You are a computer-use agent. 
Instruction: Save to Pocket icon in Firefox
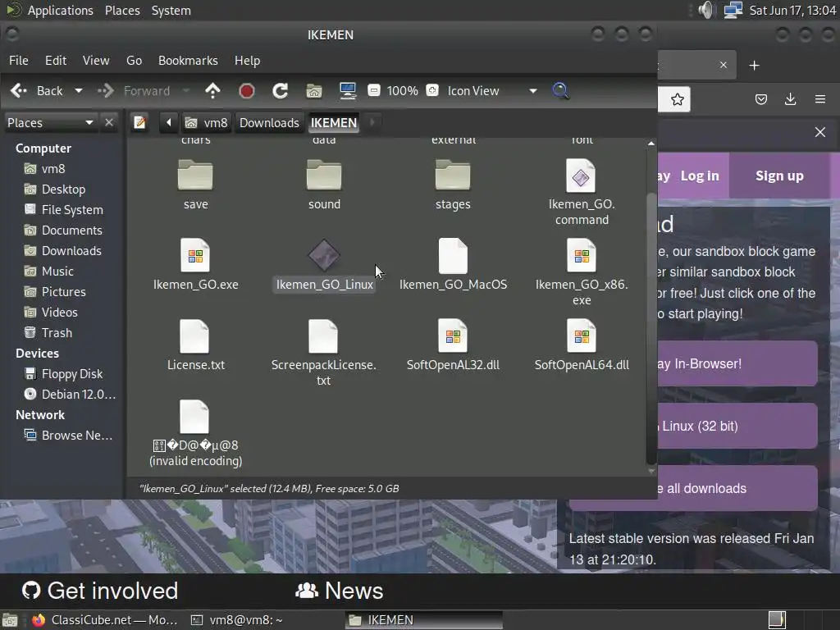(760, 99)
